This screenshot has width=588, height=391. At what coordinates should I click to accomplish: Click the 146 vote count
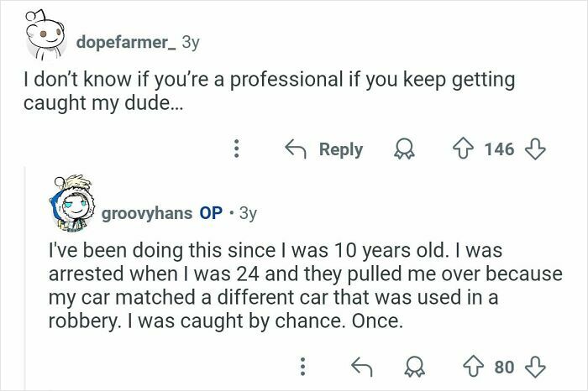point(498,149)
